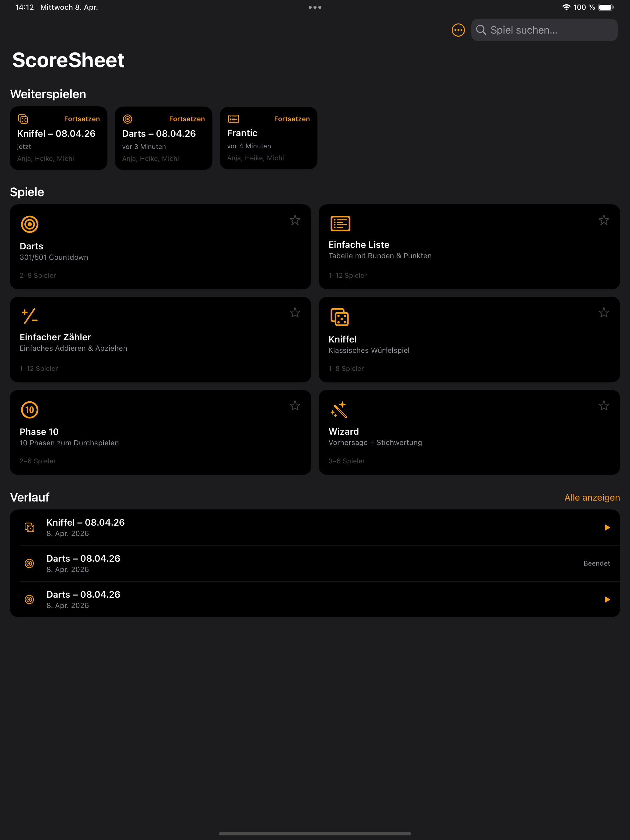The height and width of the screenshot is (840, 630).
Task: Tap the magnifier icon in the search bar
Action: (481, 30)
